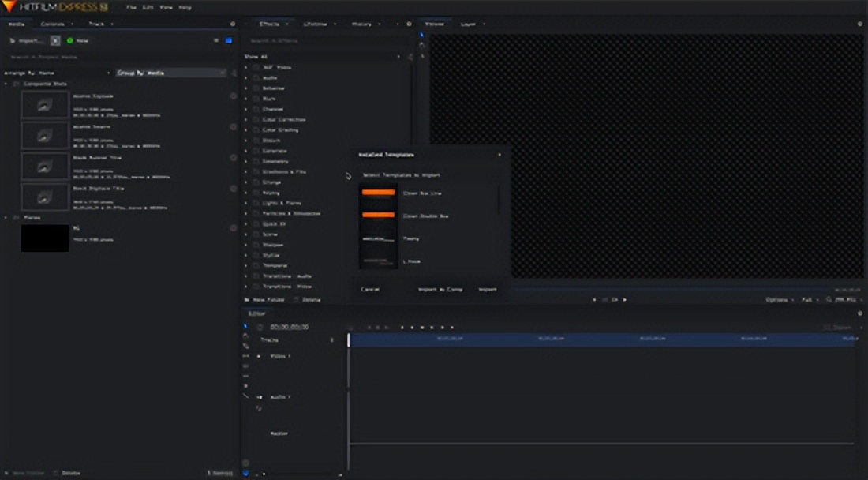868x480 pixels.
Task: Select the viewer selection arrow tool
Action: (422, 35)
